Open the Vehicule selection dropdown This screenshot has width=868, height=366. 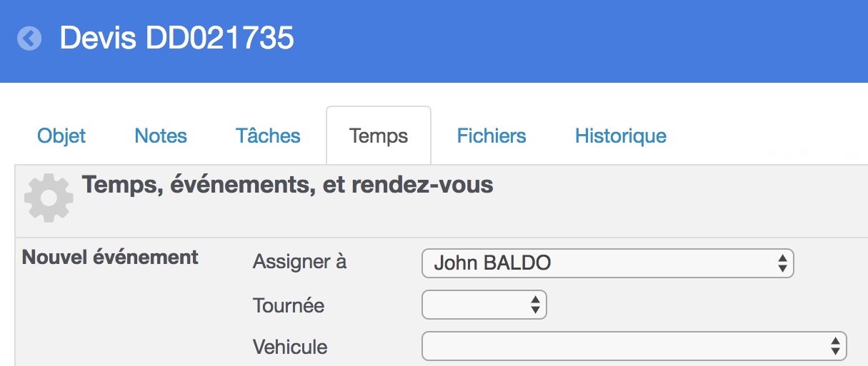(634, 346)
